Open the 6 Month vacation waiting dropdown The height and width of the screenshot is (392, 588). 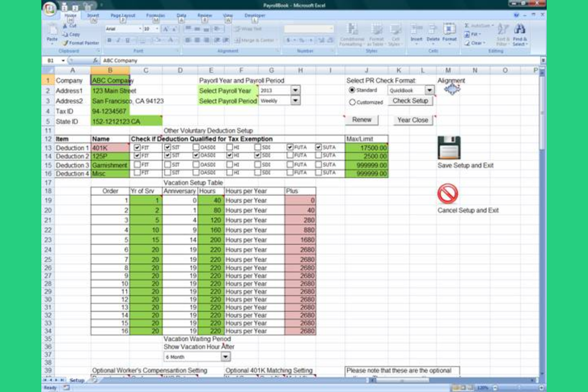pyautogui.click(x=225, y=357)
